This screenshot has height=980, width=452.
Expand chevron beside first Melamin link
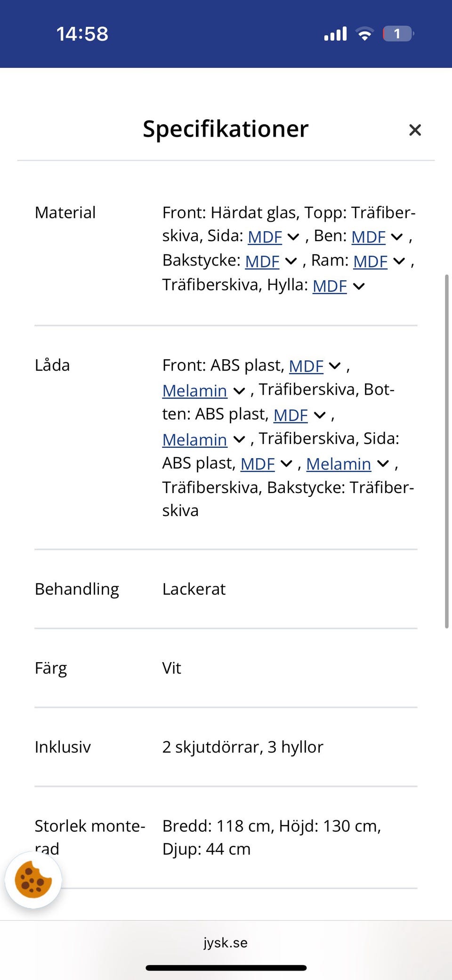[239, 391]
